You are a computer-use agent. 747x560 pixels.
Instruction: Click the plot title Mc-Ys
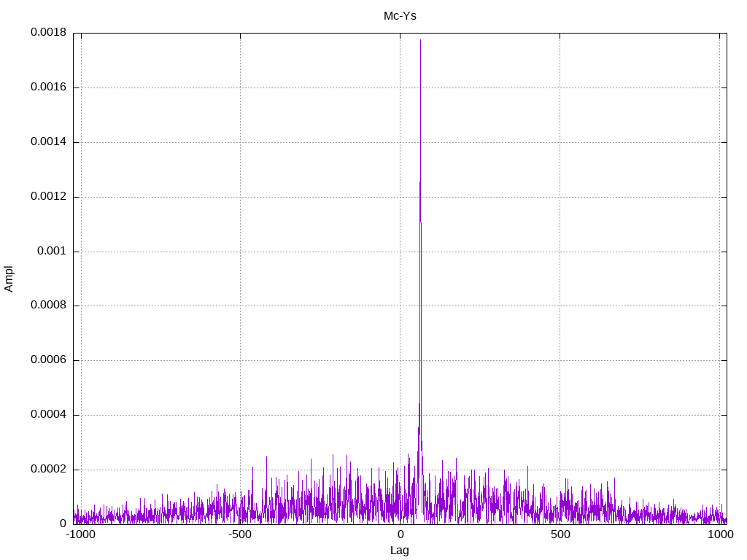tap(400, 15)
